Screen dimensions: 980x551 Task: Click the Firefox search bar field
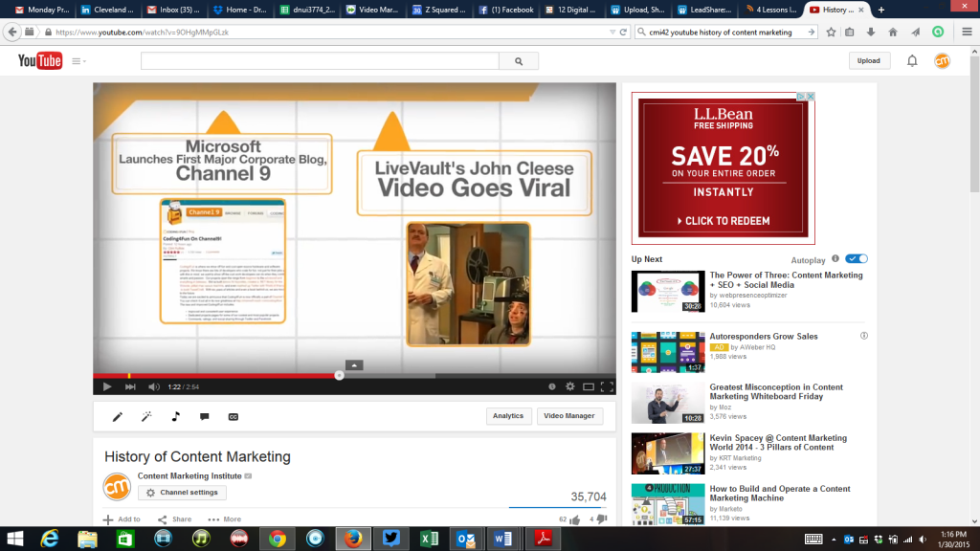tap(725, 32)
